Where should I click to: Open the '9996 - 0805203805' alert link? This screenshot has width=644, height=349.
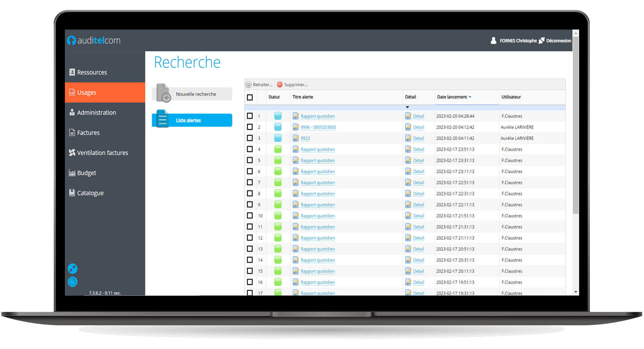pyautogui.click(x=318, y=127)
